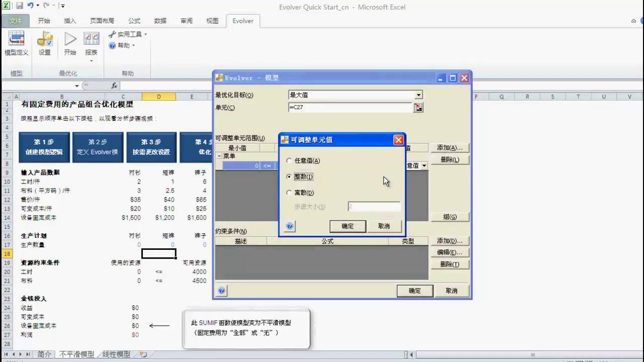
Task: Click first sheet navigation arrow
Action: tap(6, 354)
